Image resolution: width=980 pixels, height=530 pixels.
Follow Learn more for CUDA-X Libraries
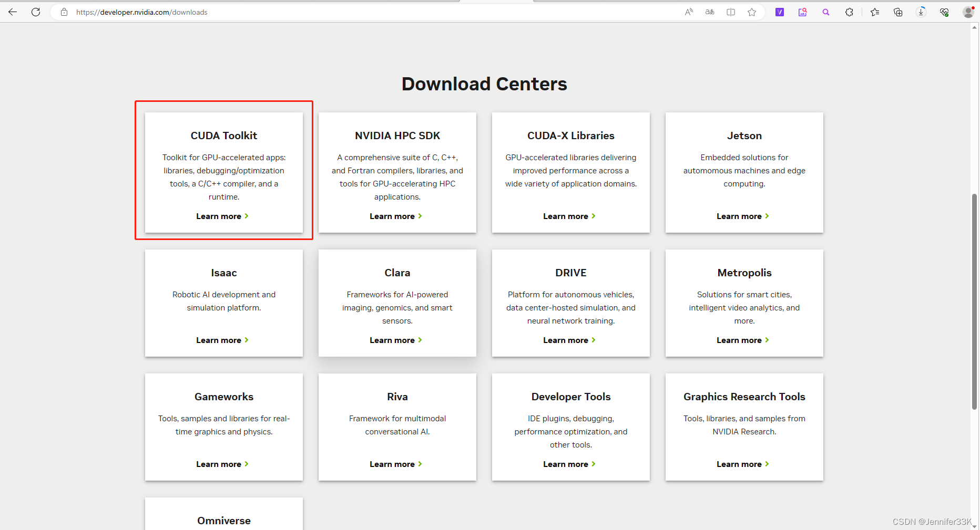point(569,216)
